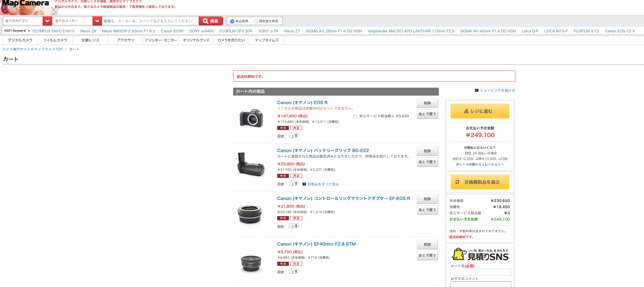Click あとで買う for EF40mm F2.8 STM
The height and width of the screenshot is (287, 644).
point(427,256)
